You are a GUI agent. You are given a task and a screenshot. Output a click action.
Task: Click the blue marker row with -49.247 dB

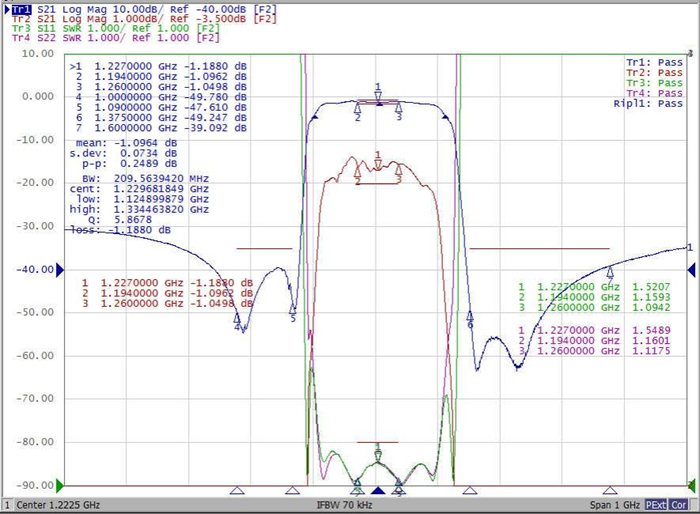pyautogui.click(x=161, y=117)
